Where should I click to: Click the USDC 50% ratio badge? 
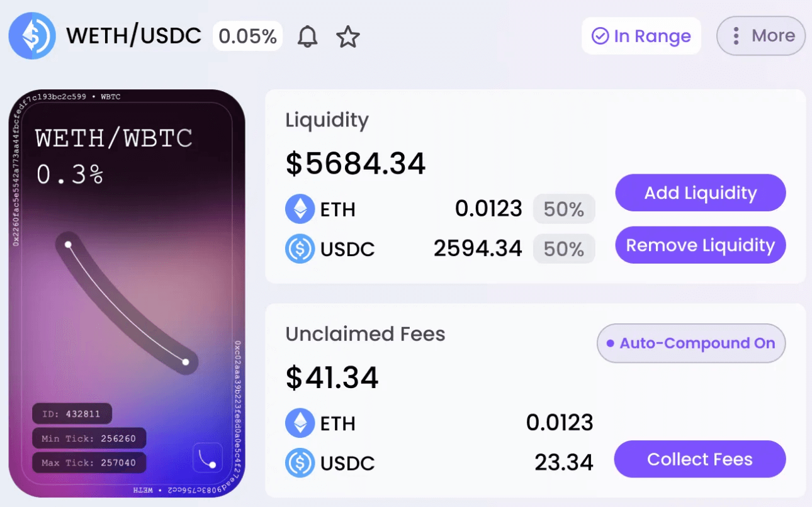(563, 249)
